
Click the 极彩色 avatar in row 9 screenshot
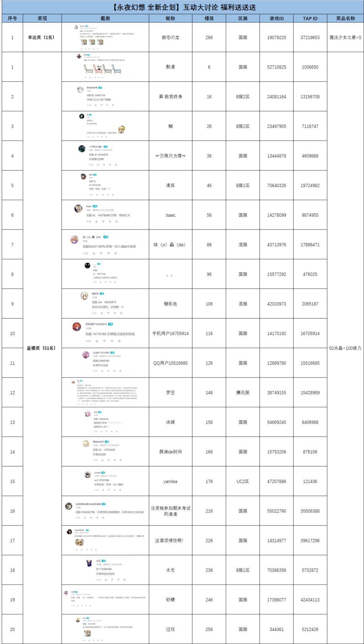tap(84, 296)
